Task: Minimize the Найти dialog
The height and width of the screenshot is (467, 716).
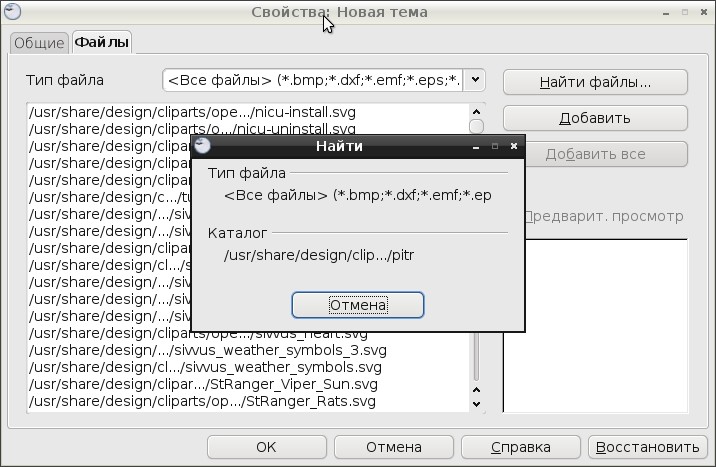Action: tap(476, 146)
